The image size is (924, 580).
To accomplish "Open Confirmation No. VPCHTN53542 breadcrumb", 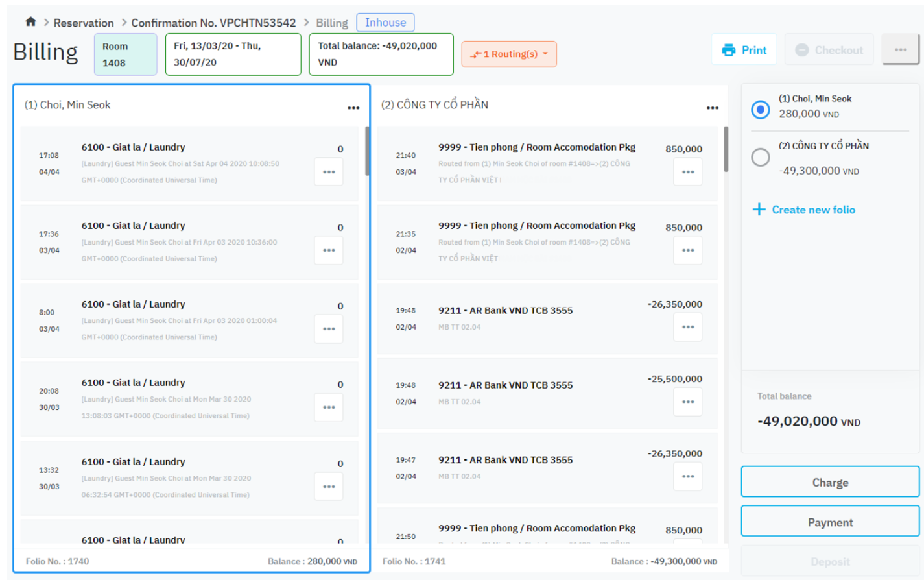I will pyautogui.click(x=213, y=23).
